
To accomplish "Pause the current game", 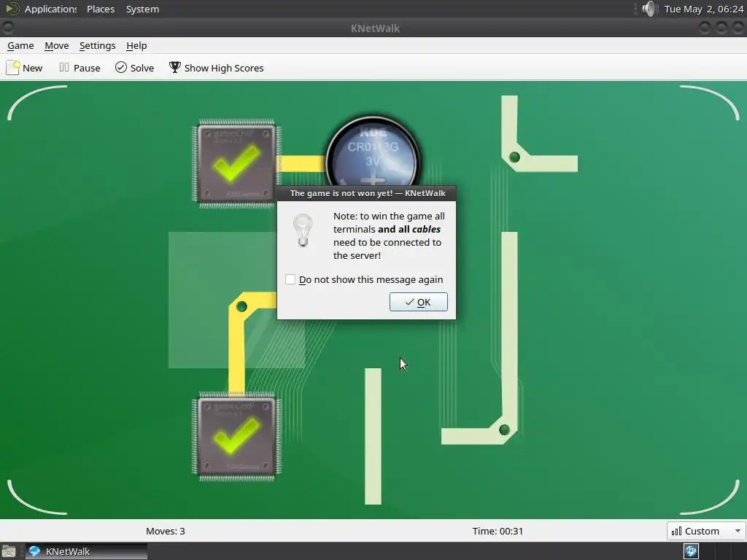I will click(80, 68).
